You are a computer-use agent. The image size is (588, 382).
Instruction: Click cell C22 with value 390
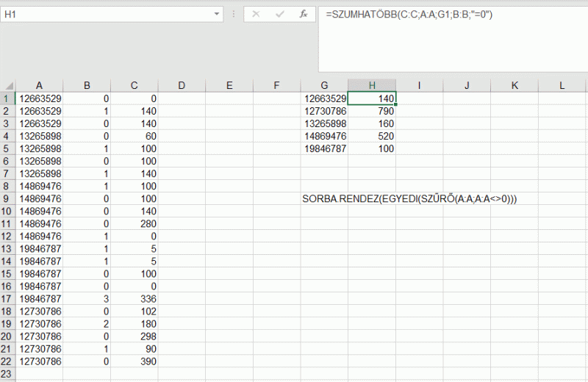[x=135, y=361]
